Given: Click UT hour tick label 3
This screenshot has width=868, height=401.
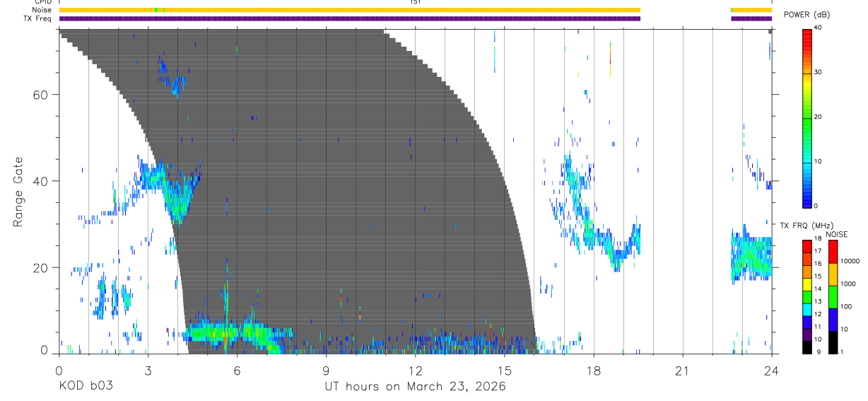Looking at the screenshot, I should coord(148,371).
